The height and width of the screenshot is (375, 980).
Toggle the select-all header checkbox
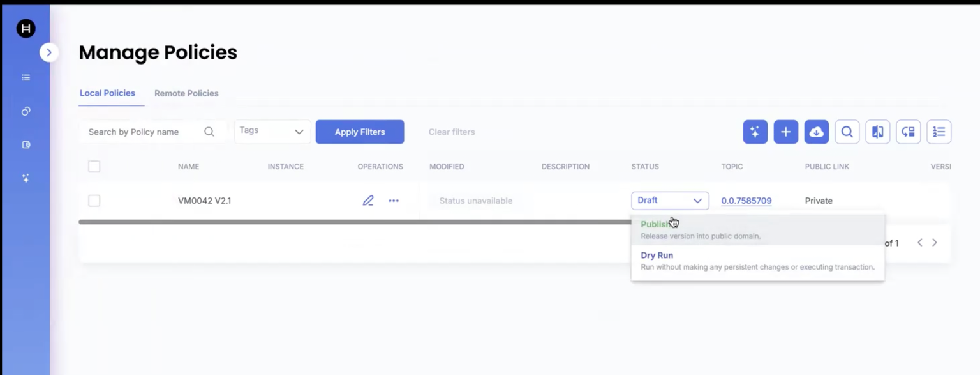click(x=94, y=167)
